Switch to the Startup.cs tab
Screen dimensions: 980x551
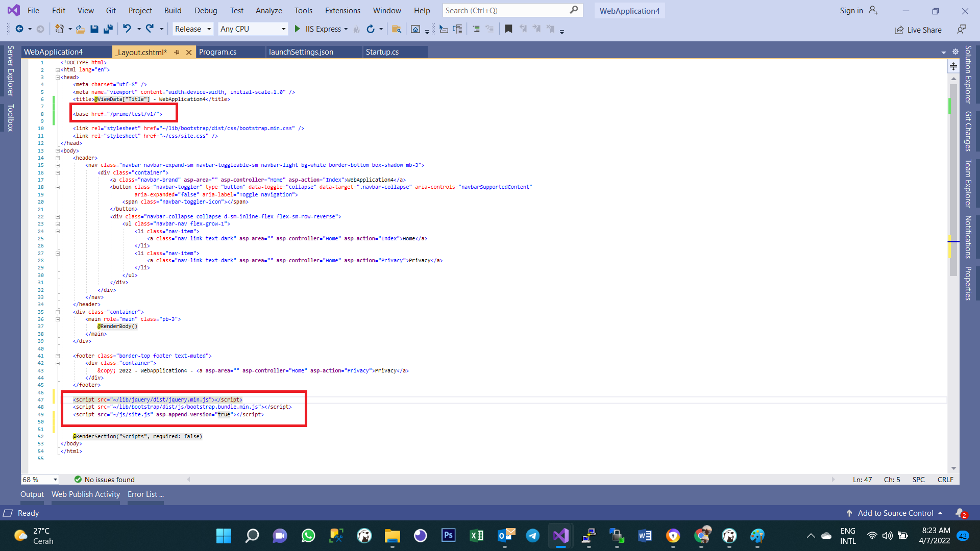pos(382,52)
